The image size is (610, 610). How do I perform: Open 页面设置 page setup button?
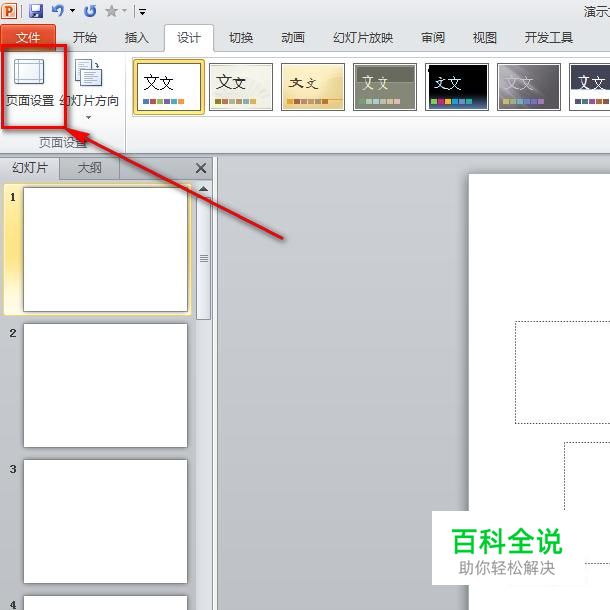30,82
